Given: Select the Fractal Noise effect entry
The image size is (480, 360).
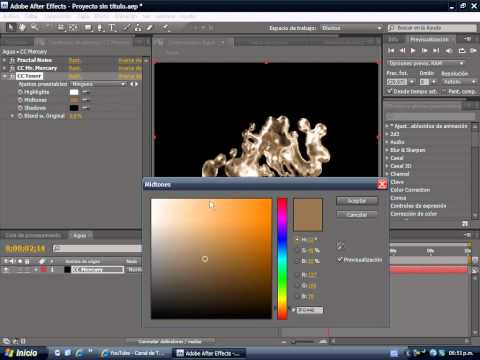Looking at the screenshot, I should tap(34, 60).
